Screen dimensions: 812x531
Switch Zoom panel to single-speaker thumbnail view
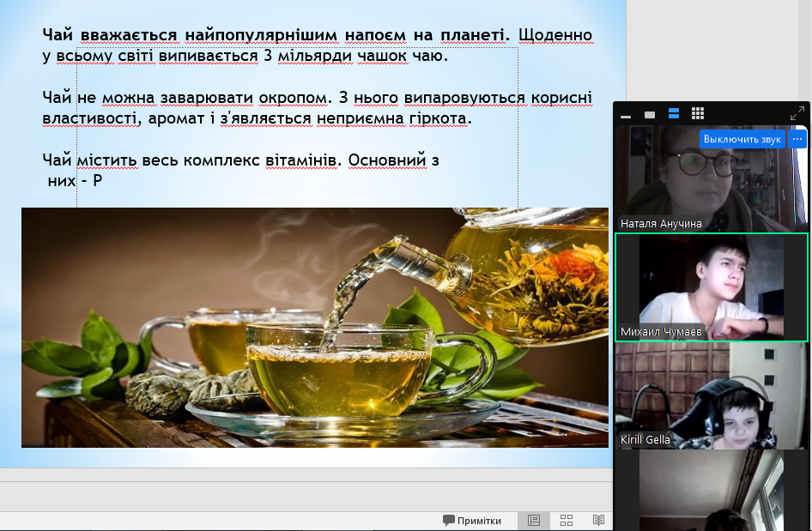pos(650,114)
